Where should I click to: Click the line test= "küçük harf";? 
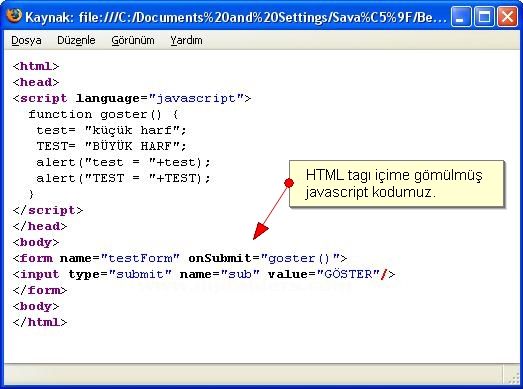[x=111, y=130]
